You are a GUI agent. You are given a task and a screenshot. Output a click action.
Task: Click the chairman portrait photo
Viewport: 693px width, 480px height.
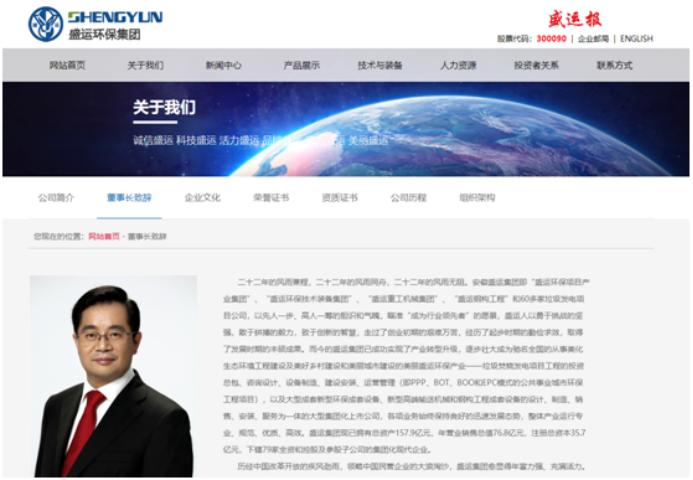tap(114, 376)
